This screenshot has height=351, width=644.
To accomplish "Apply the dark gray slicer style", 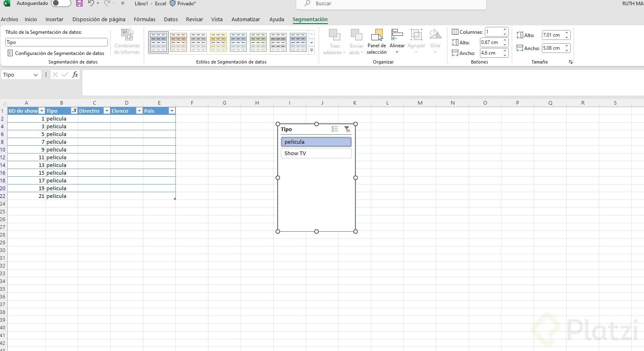I will point(278,42).
